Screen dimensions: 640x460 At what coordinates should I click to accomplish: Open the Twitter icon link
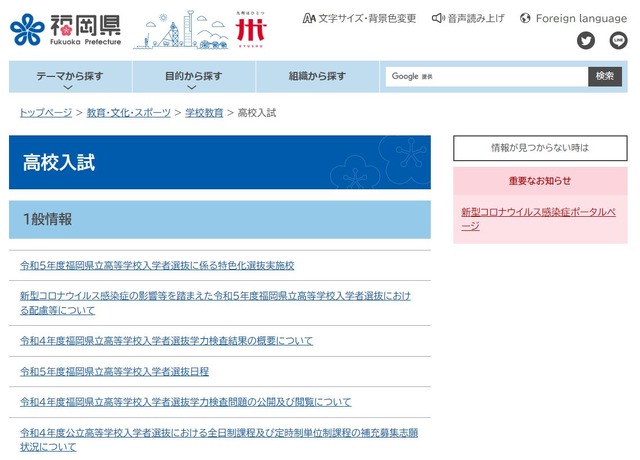pos(586,40)
